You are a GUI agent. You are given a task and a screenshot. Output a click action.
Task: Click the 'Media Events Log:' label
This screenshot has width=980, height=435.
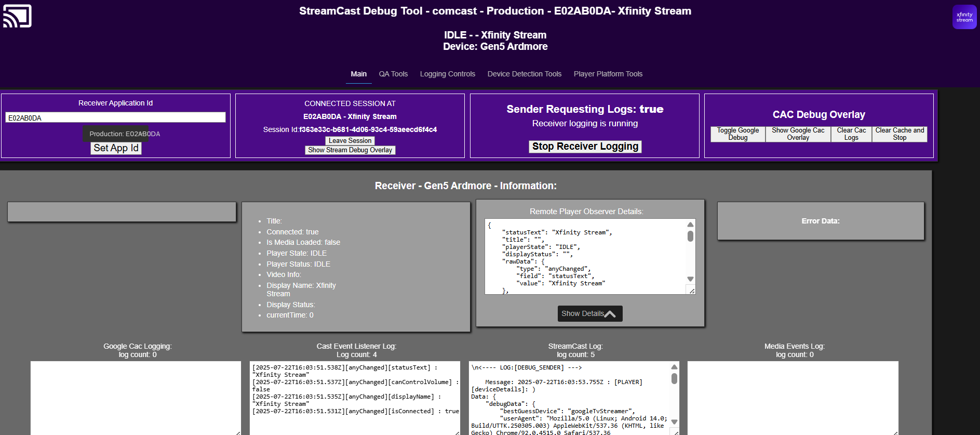[x=794, y=346]
